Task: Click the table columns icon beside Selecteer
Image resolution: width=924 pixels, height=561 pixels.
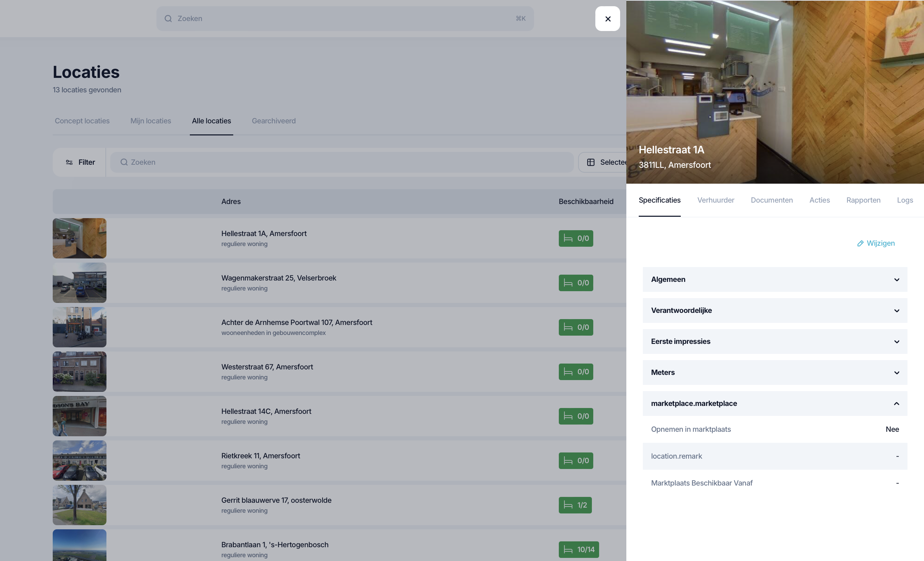Action: [591, 162]
